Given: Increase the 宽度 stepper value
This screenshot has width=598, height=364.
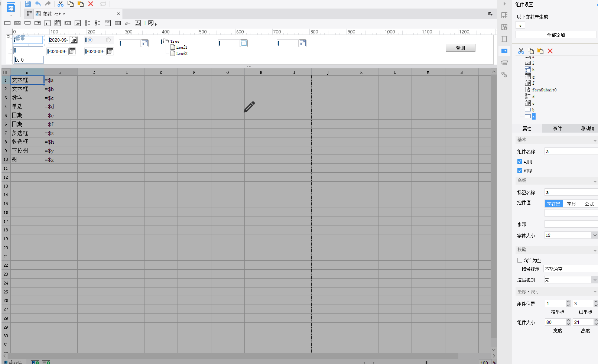Looking at the screenshot, I should [x=568, y=320].
